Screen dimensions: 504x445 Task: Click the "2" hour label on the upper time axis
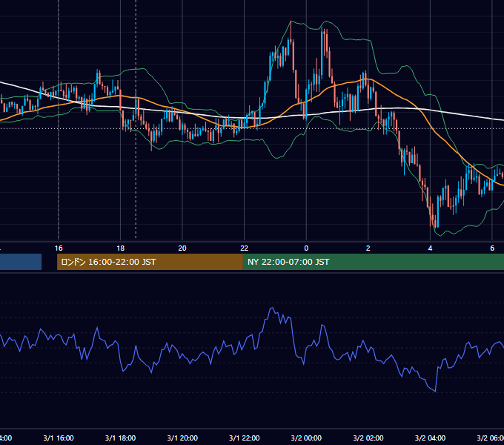(368, 248)
